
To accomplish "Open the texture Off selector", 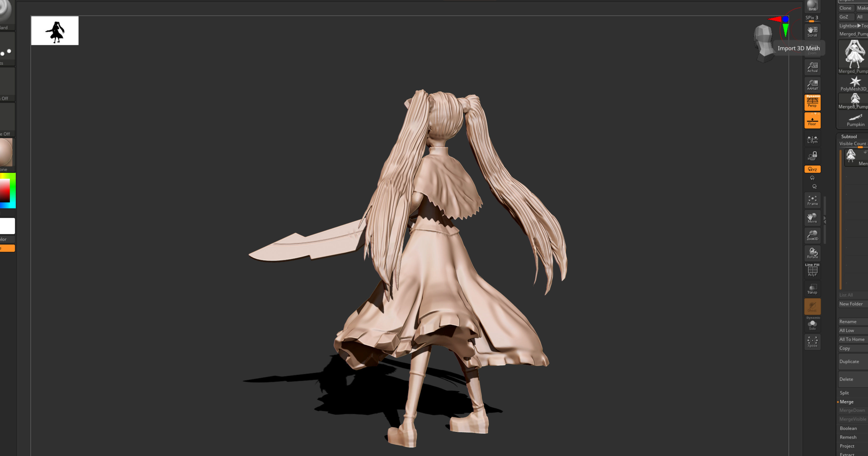I will (x=7, y=119).
